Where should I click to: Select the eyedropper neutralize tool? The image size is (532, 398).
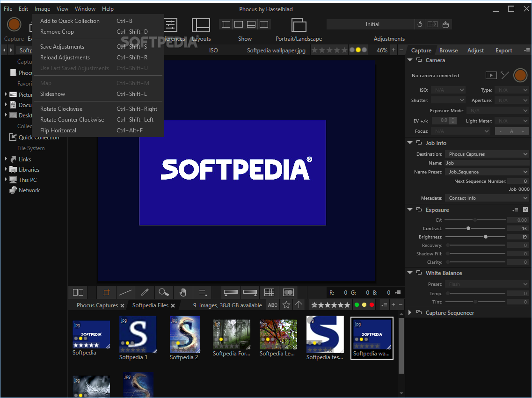[x=145, y=292]
